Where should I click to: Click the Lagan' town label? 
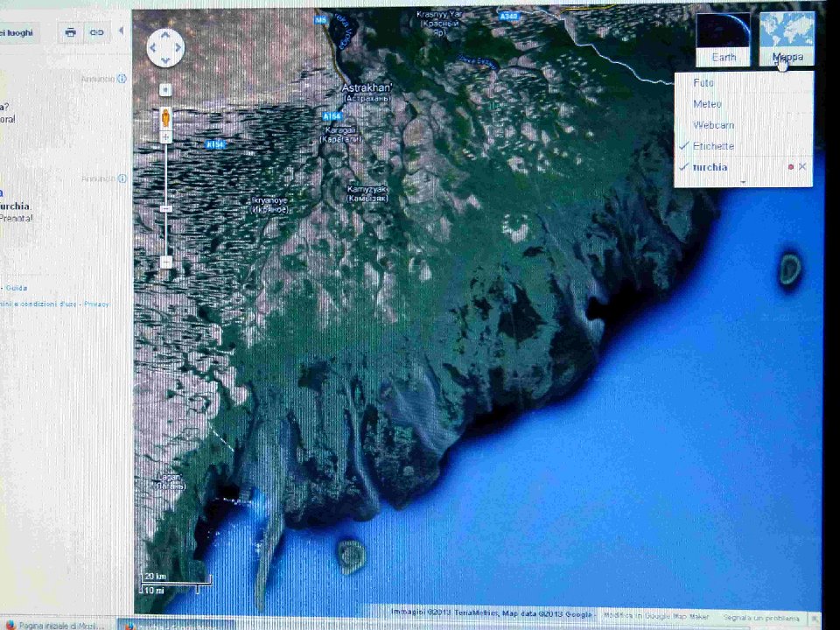coord(171,481)
